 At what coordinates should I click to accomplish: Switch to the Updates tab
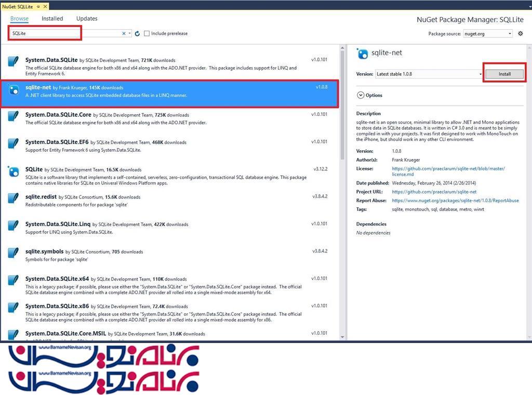[87, 19]
